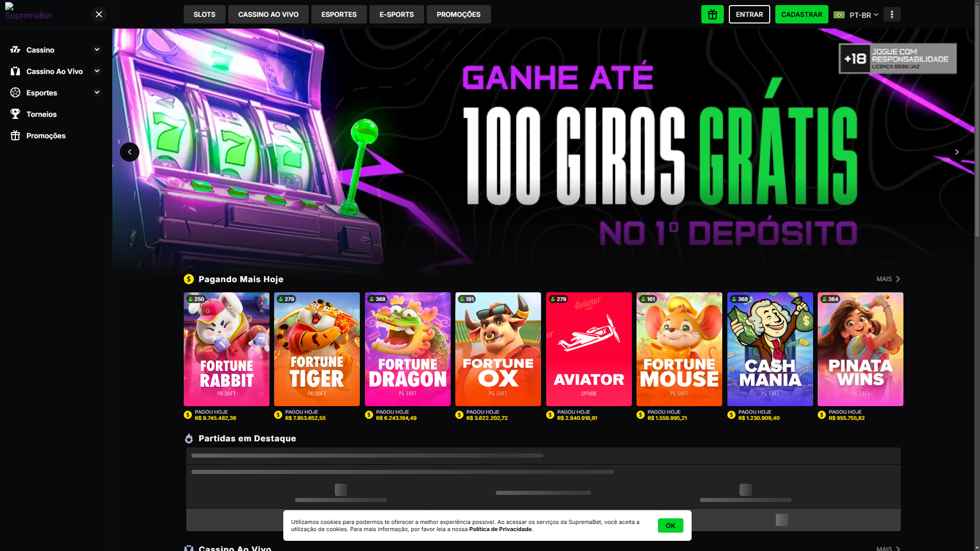Open the ESPORTES menu tab

(339, 14)
